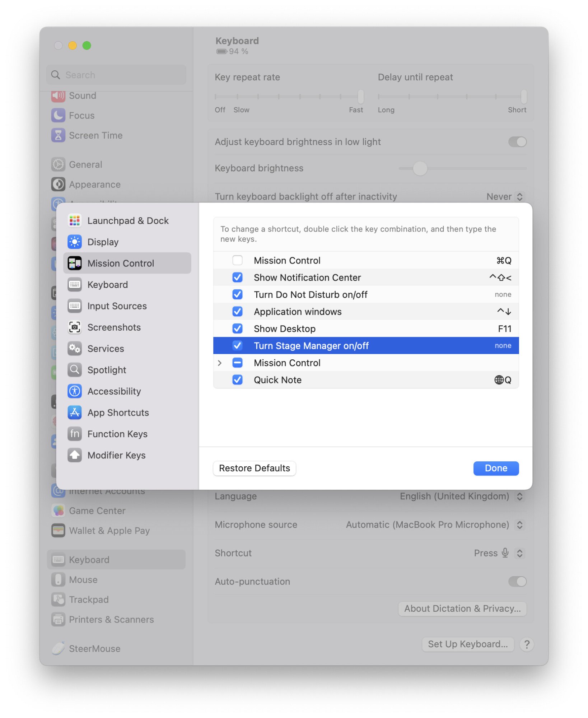Click the App Shortcuts icon

(75, 412)
